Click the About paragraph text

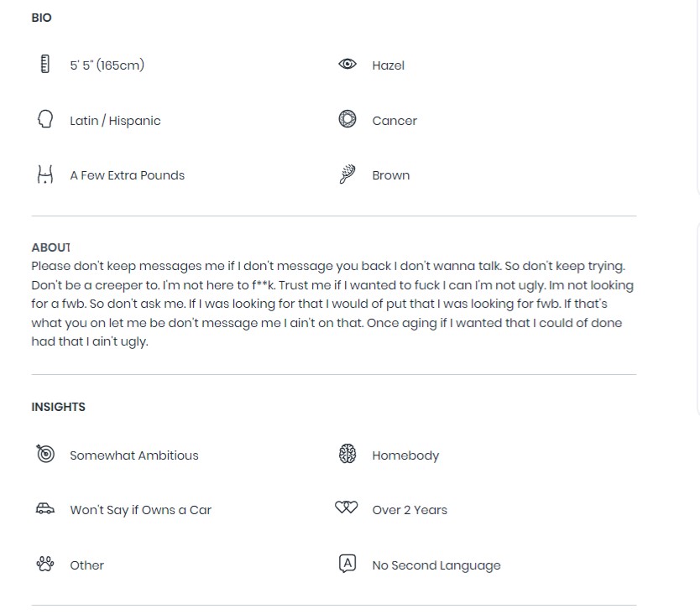332,304
